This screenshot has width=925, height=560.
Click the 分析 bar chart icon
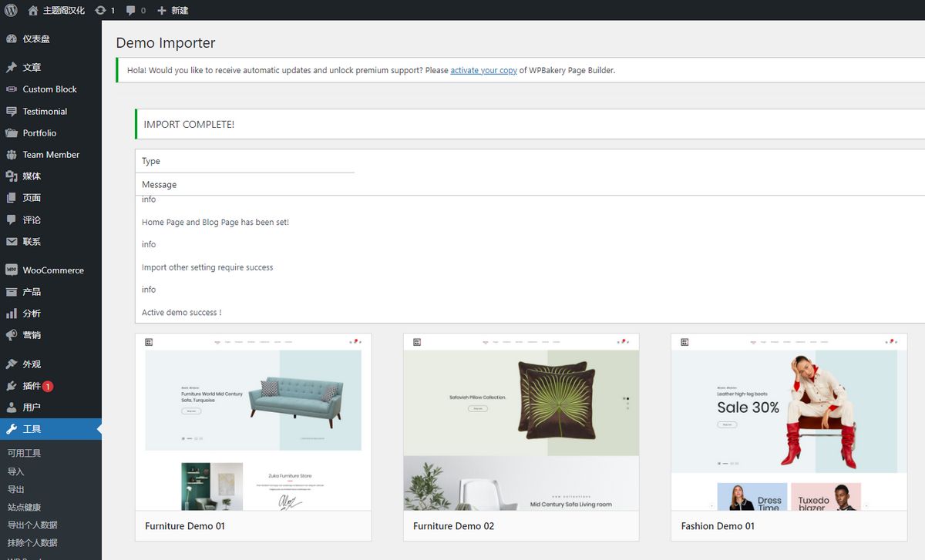click(12, 314)
